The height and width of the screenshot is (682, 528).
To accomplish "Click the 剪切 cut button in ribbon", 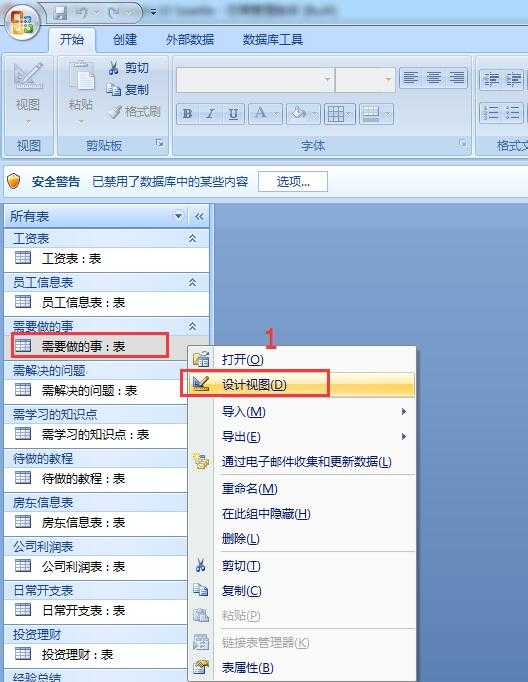I will coord(130,68).
